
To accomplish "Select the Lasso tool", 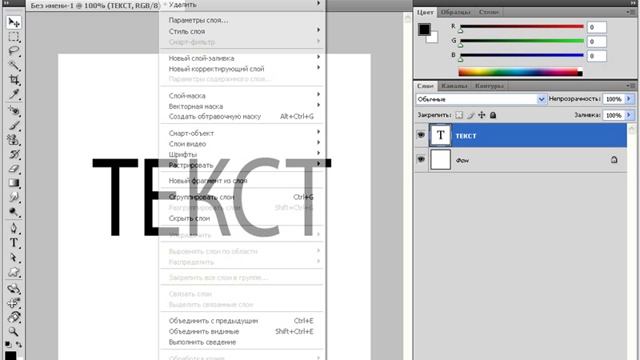I will click(13, 51).
